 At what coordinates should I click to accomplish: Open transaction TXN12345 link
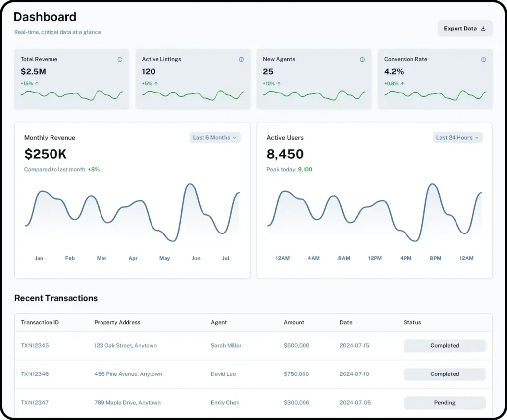[x=35, y=346]
